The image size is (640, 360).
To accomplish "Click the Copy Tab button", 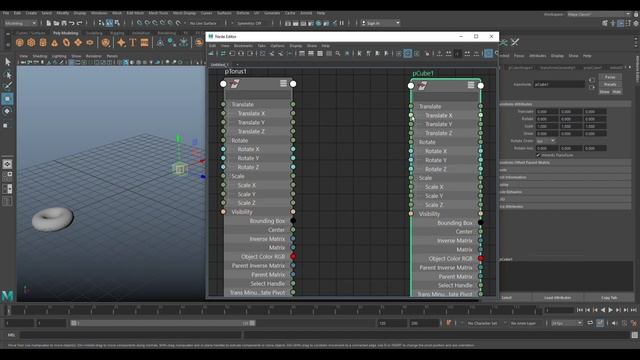I will (x=609, y=298).
